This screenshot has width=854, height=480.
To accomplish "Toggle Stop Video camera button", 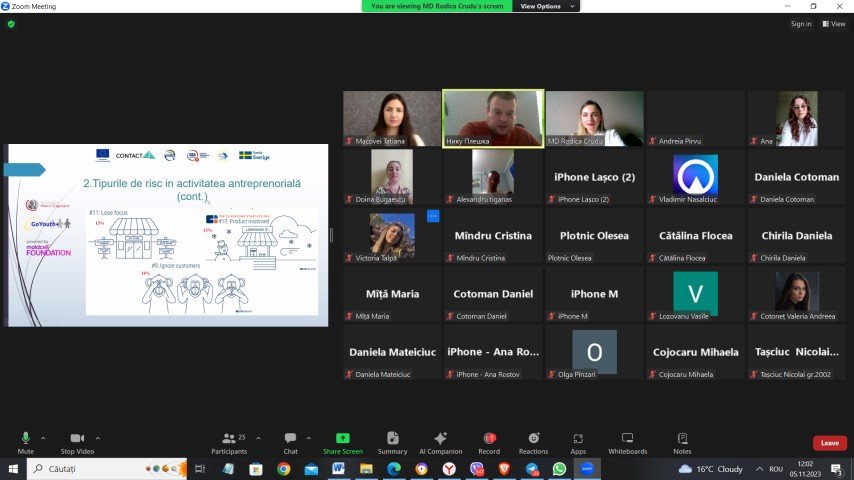I will (x=77, y=443).
